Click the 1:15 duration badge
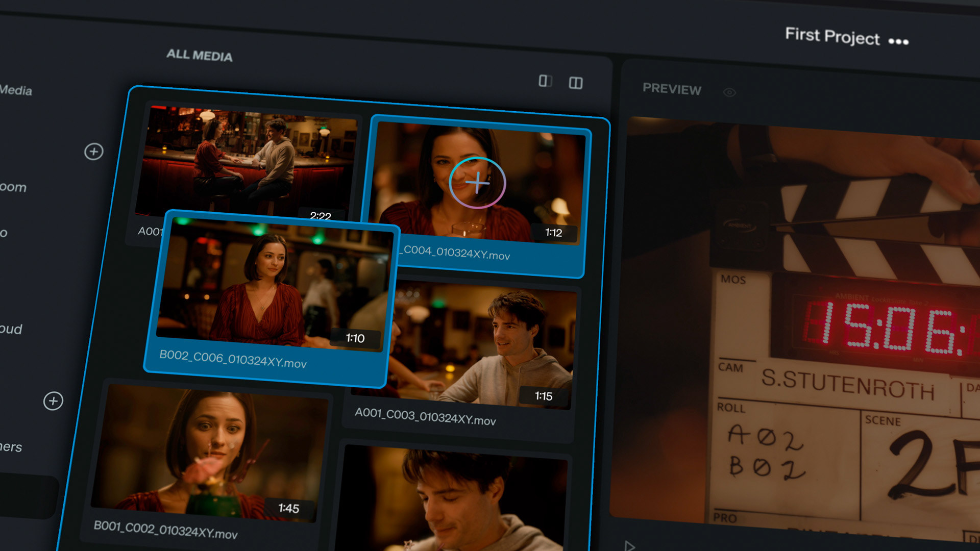980x551 pixels. [x=544, y=396]
